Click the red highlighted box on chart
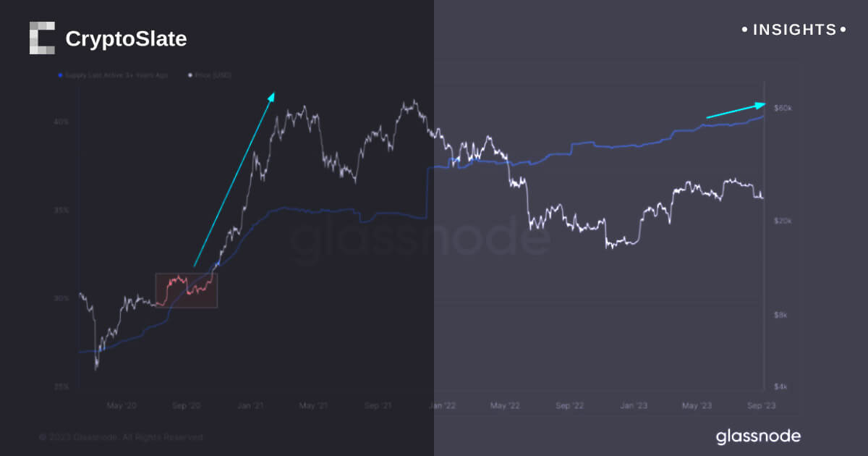Screen dimensions: 868x456 [x=186, y=290]
